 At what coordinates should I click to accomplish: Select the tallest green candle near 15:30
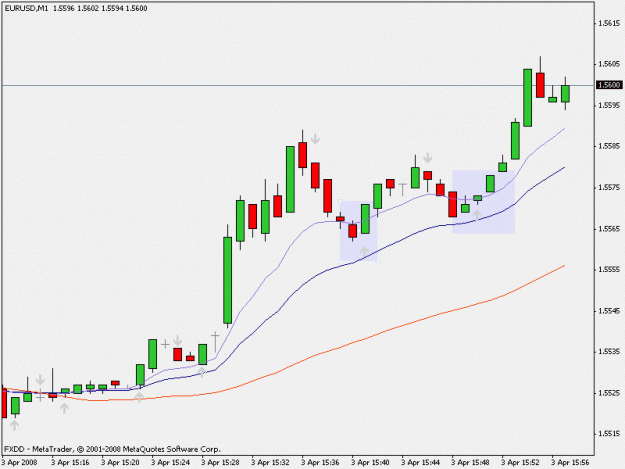pos(228,280)
